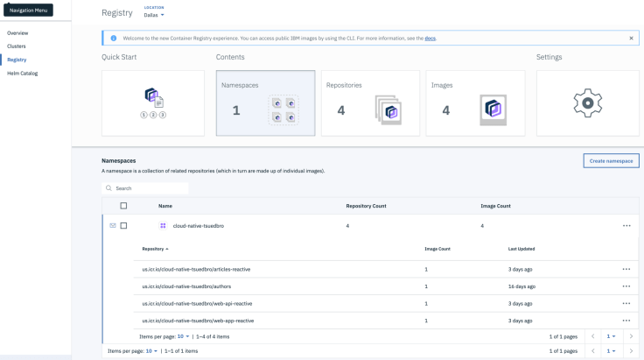Collapse the cloud-native-tsuedbro namespace row
The width and height of the screenshot is (644, 360).
(x=112, y=226)
